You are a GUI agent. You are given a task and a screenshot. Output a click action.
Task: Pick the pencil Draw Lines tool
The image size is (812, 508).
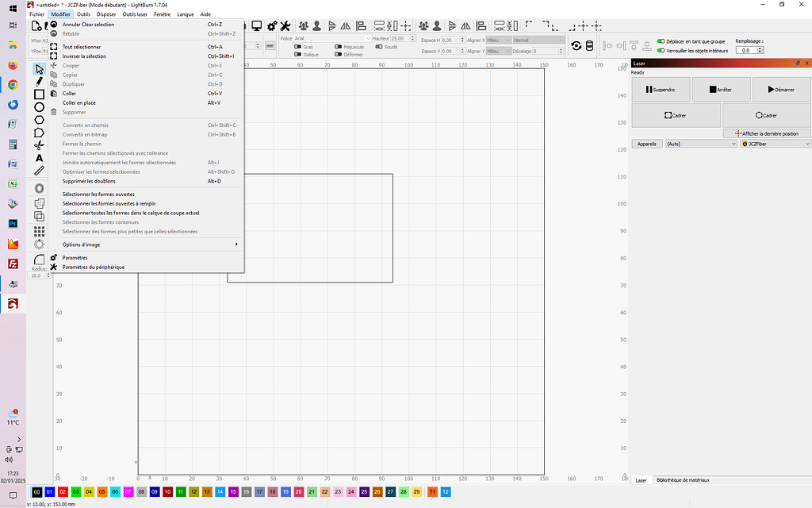pyautogui.click(x=40, y=82)
